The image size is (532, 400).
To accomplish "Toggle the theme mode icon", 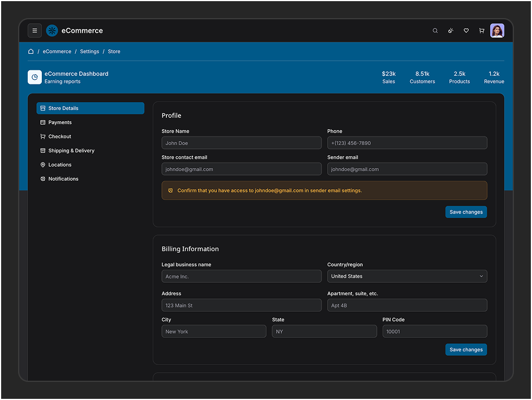I will click(451, 31).
